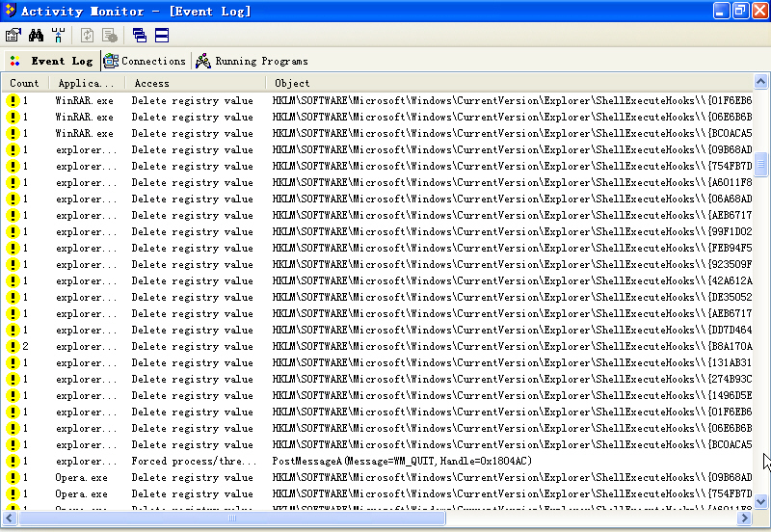Click registry path ending {1496D5E
Screen dimensions: 771x532
[x=512, y=395]
